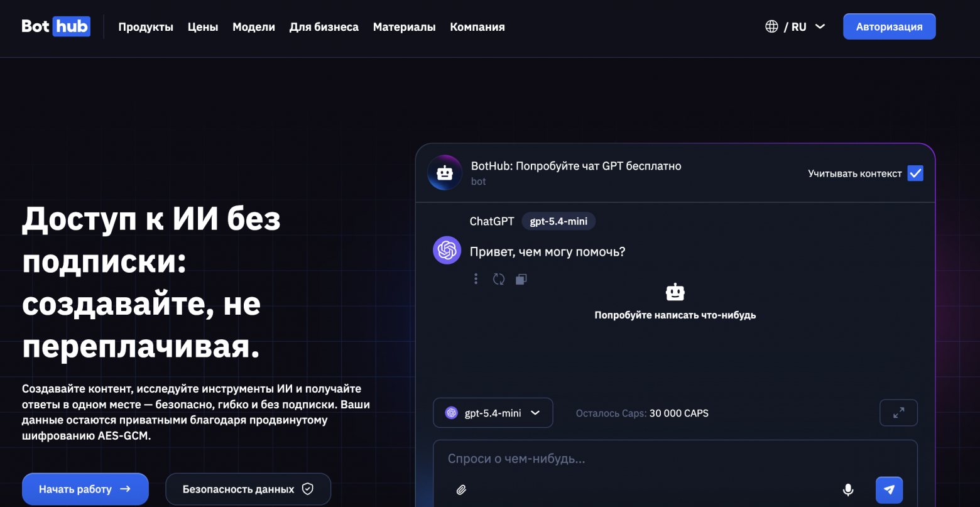The image size is (980, 507).
Task: Click the BotHub logo
Action: pos(56,26)
